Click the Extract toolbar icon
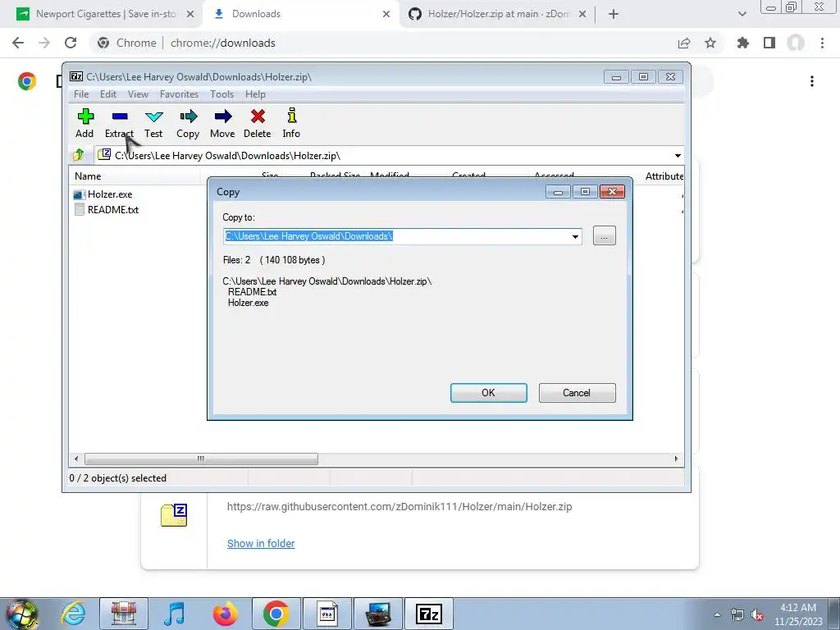Viewport: 840px width, 630px height. click(x=120, y=116)
